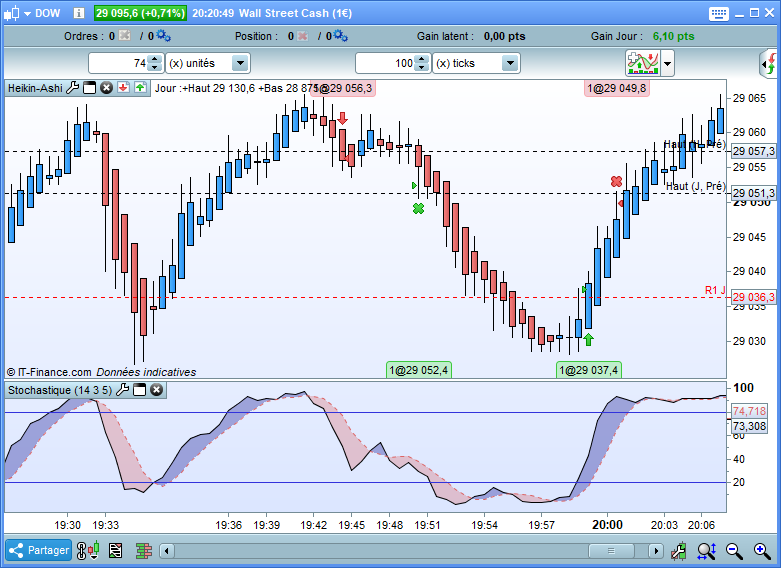Open the chart style candlestick menu icon
781x568 pixels.
(11, 13)
